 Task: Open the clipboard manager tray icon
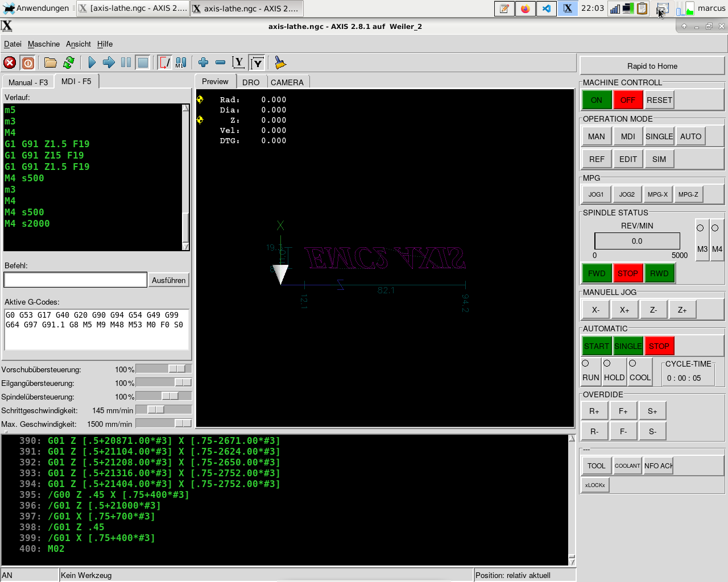coord(642,9)
